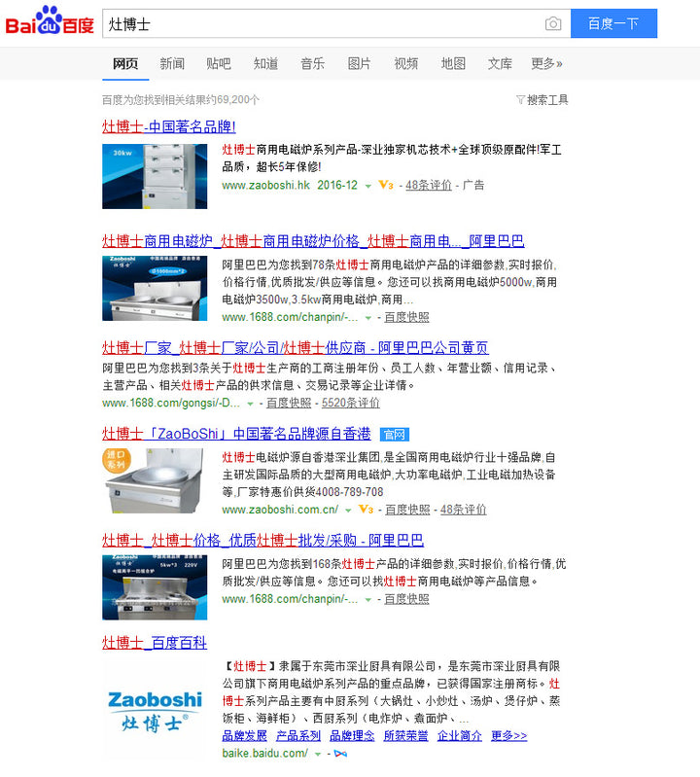
Task: Click the camera image-search icon
Action: point(552,23)
